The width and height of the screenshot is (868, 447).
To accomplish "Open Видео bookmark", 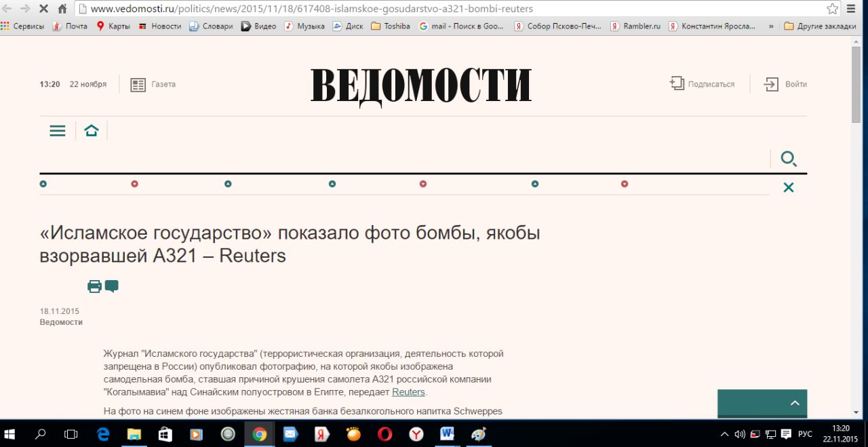I will pos(259,26).
